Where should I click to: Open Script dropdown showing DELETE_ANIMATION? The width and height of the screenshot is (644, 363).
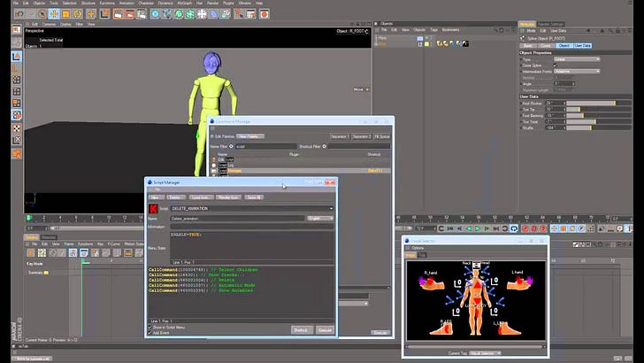pos(252,208)
